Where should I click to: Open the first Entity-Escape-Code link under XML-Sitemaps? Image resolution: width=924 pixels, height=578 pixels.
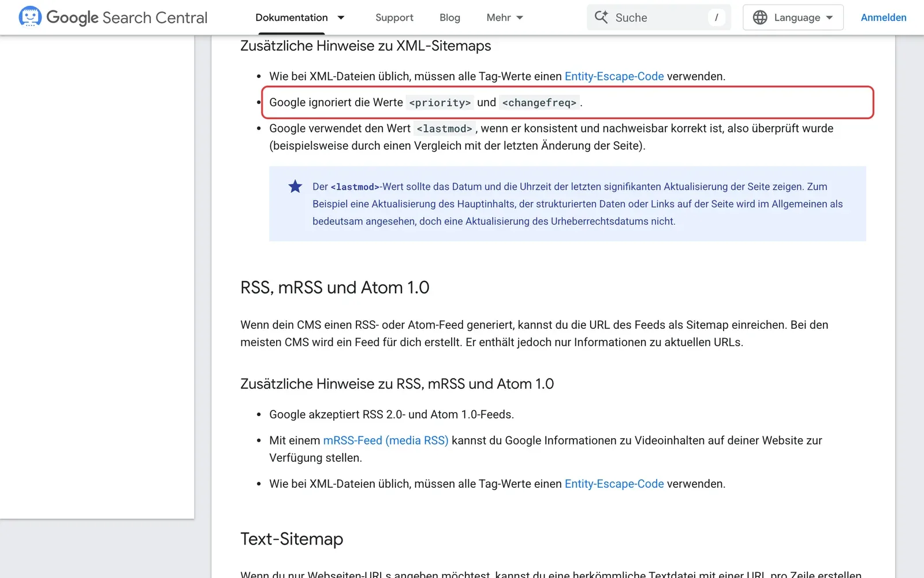tap(614, 76)
